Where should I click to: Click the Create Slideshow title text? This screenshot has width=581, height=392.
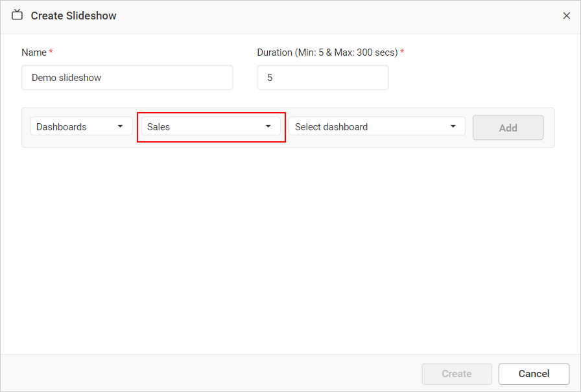[x=73, y=16]
